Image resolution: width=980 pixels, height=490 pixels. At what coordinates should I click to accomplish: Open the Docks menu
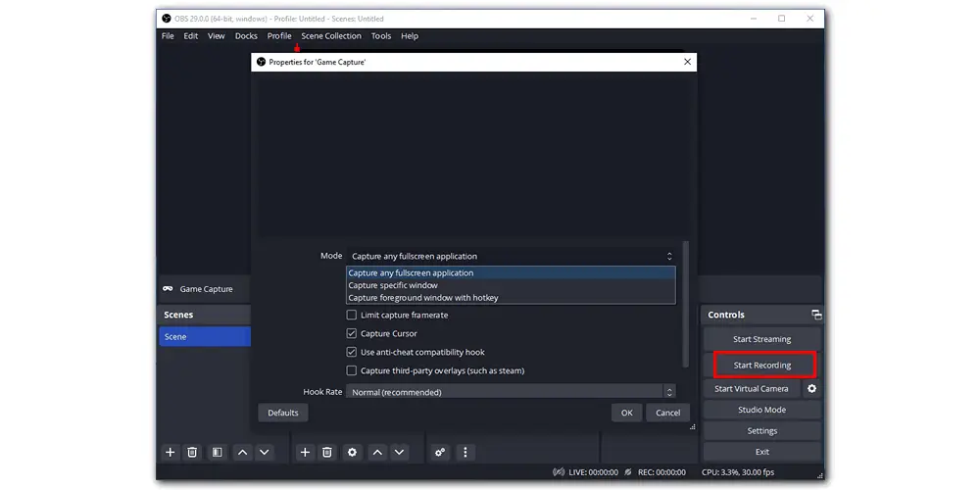point(246,36)
